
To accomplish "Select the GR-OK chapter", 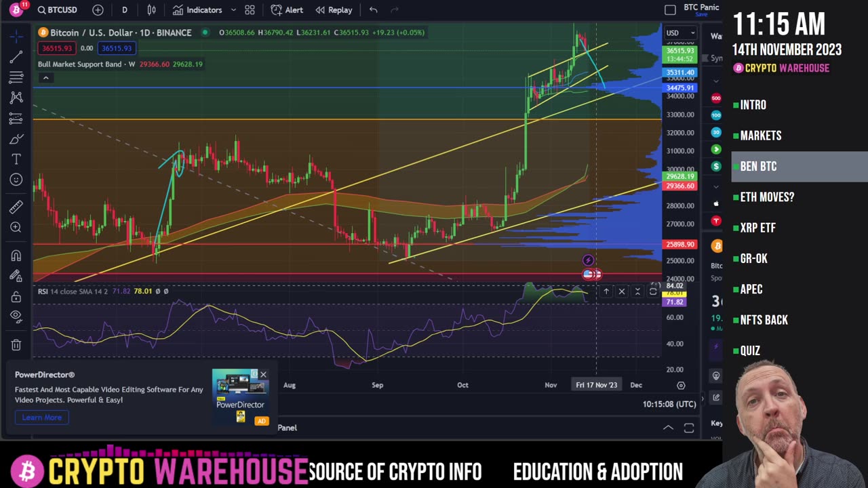I will coord(753,258).
